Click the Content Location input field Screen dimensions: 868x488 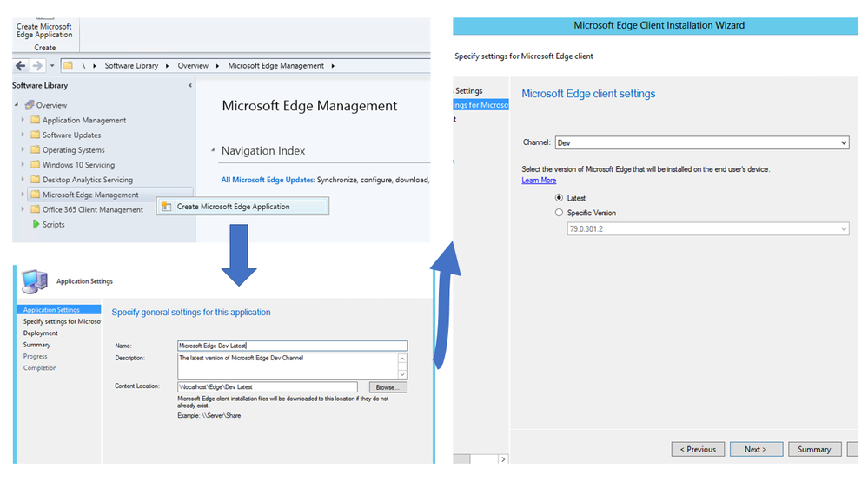point(268,386)
